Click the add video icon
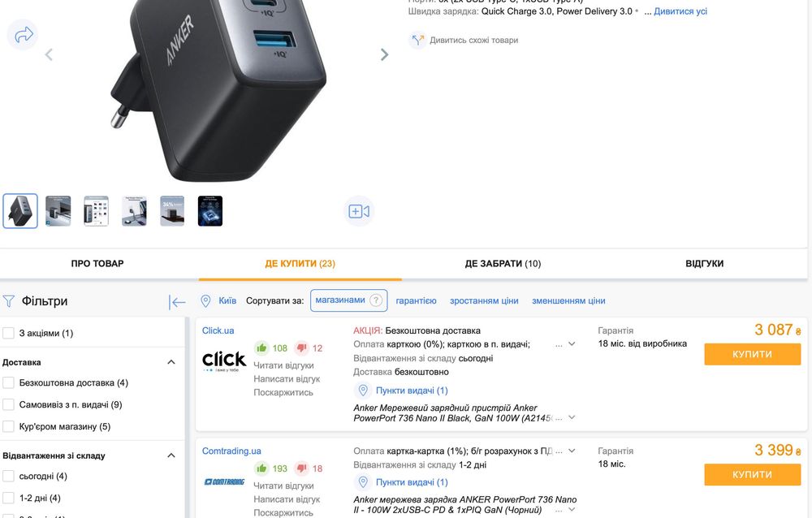Viewport: 812px width, 518px height. point(359,211)
